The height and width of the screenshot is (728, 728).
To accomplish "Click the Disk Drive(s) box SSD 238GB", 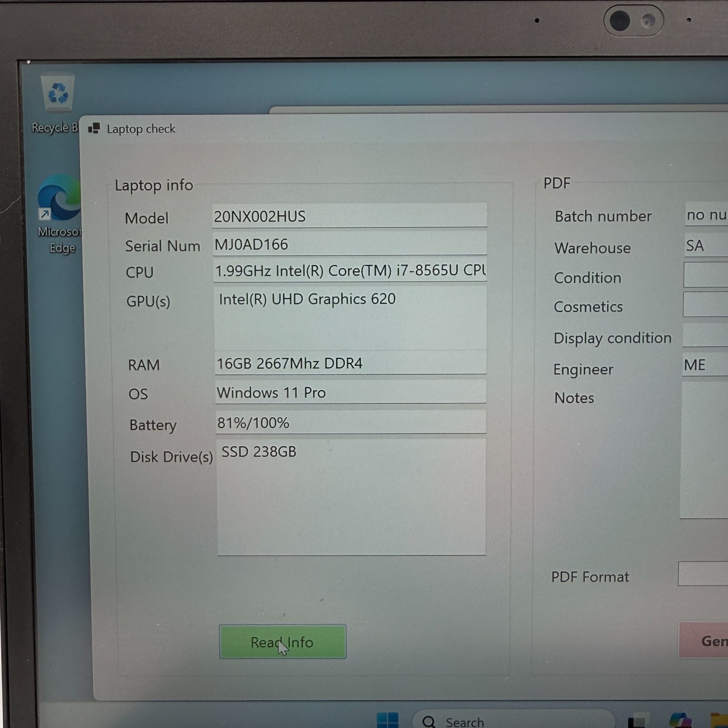I will 351,497.
